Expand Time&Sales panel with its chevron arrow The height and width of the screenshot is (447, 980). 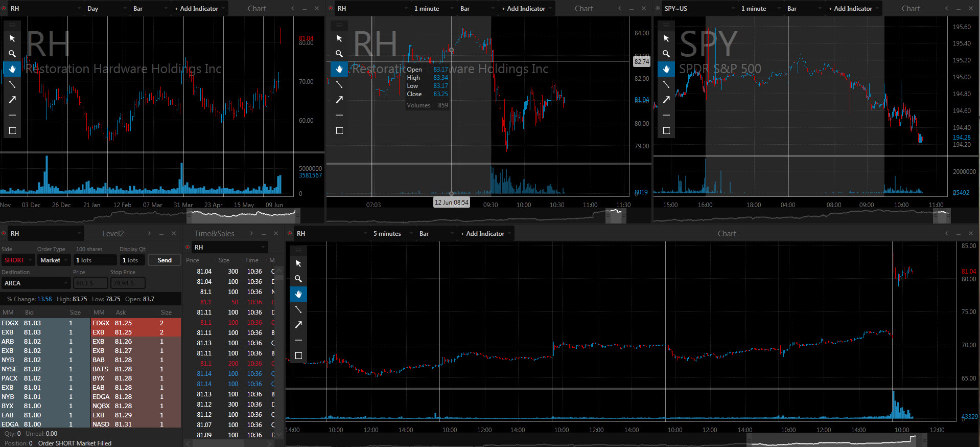251,234
